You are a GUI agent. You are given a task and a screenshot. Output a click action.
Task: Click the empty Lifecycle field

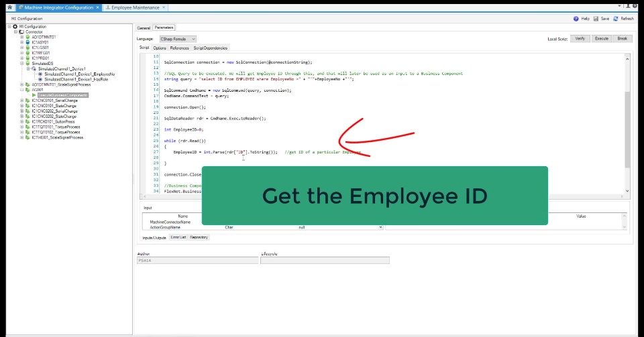click(x=325, y=261)
